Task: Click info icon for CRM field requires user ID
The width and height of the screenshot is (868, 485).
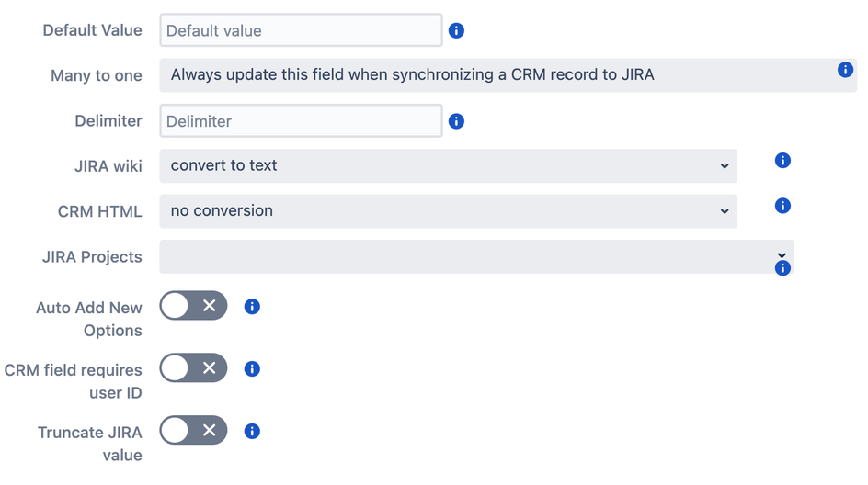Action: coord(252,369)
